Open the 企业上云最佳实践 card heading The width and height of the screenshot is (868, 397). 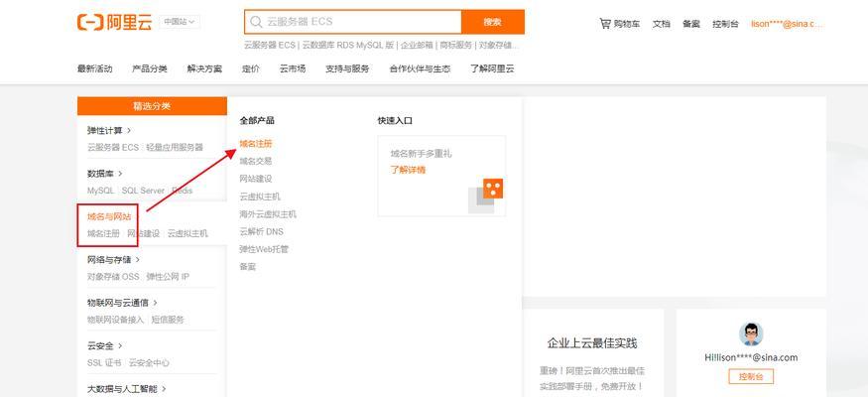[x=592, y=343]
